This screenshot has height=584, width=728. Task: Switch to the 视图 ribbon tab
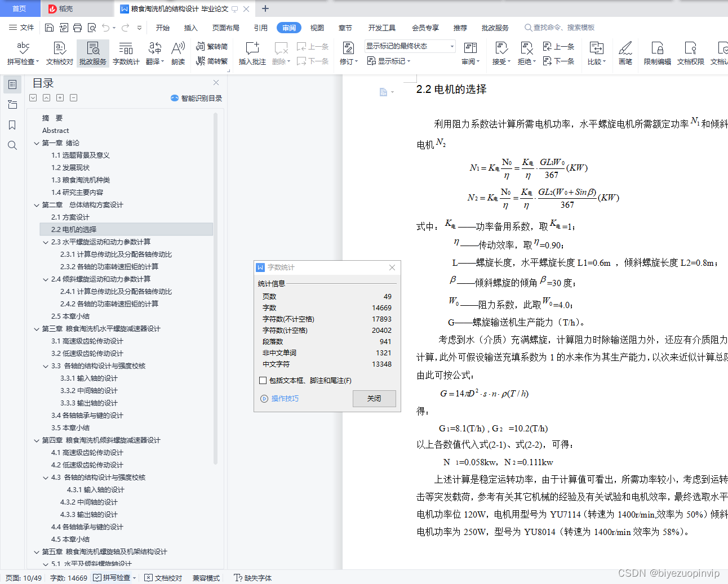317,28
